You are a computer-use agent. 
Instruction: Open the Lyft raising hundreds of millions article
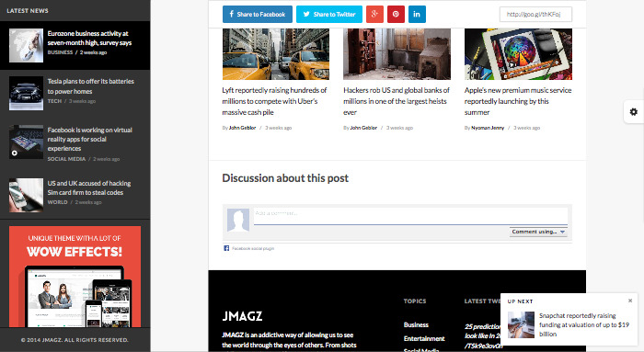tap(274, 101)
